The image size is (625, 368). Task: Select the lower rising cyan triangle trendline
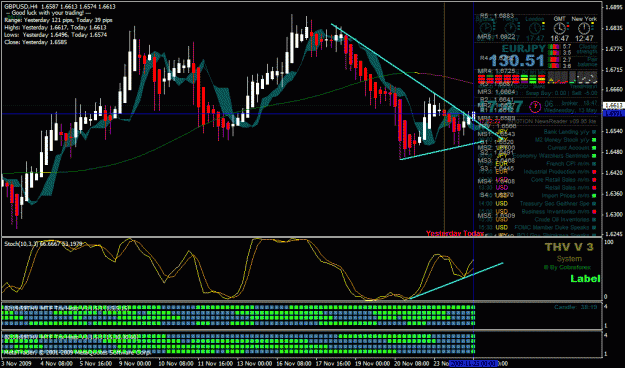pos(442,151)
